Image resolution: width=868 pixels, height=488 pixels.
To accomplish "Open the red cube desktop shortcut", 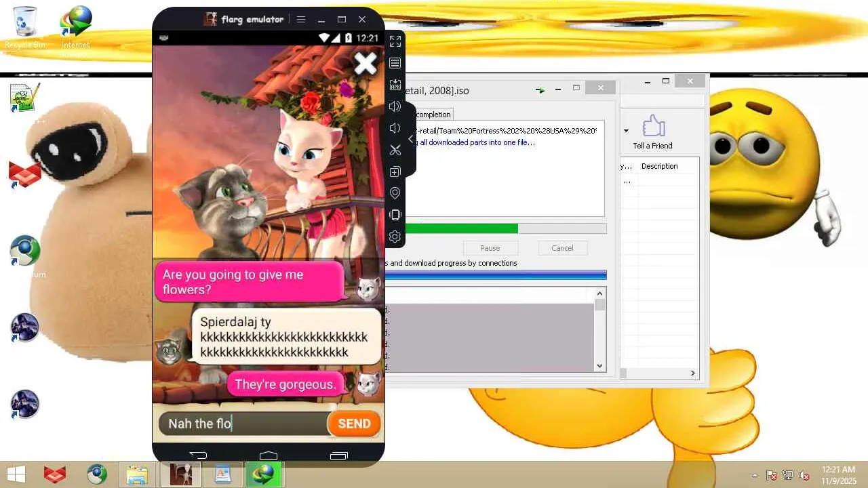I will (25, 175).
